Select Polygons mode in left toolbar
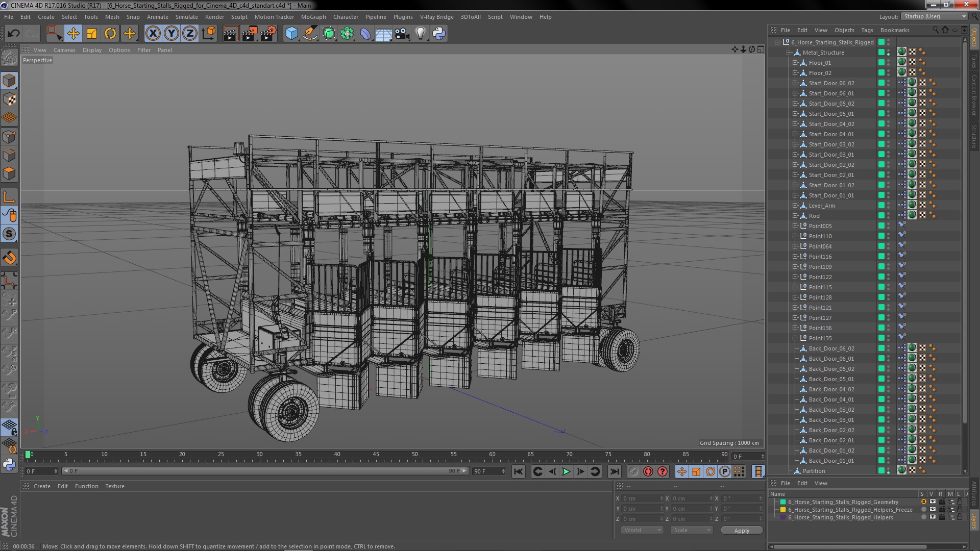The height and width of the screenshot is (551, 980). click(9, 173)
